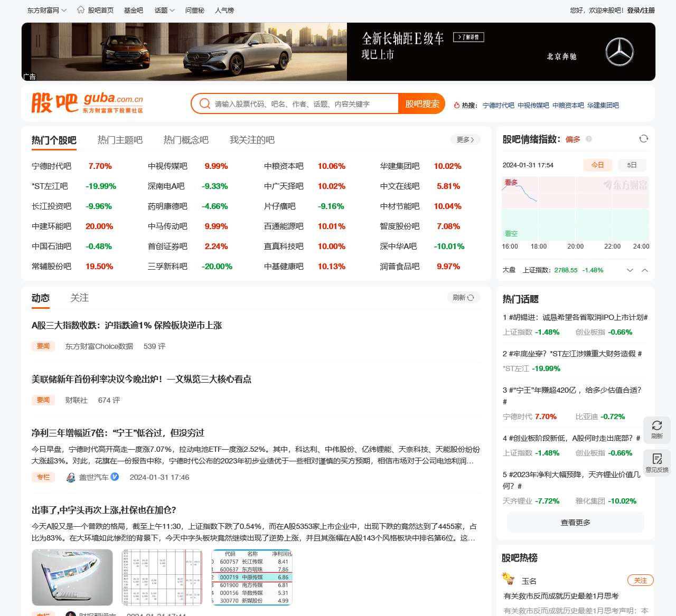Refresh the 股吧情绪指数 panel icon
The width and height of the screenshot is (676, 616).
coord(643,139)
